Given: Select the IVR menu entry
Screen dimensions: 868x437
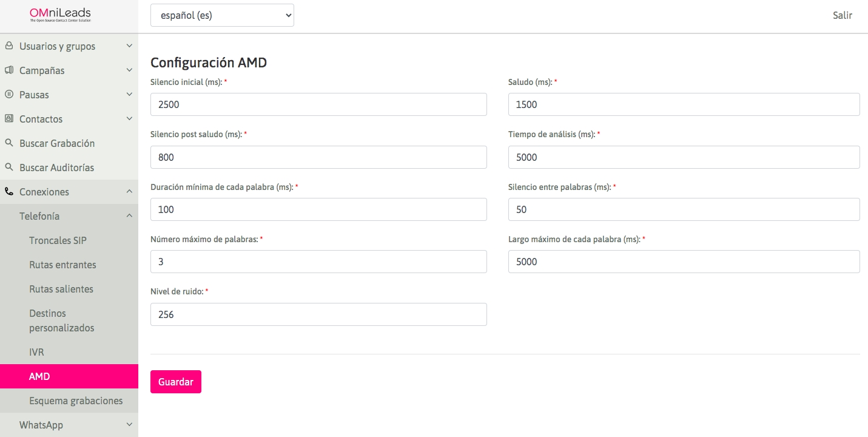Looking at the screenshot, I should [36, 352].
